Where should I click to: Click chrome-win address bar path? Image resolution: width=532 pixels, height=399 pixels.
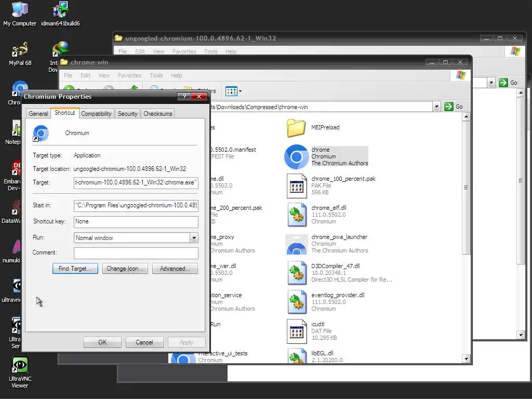click(260, 107)
